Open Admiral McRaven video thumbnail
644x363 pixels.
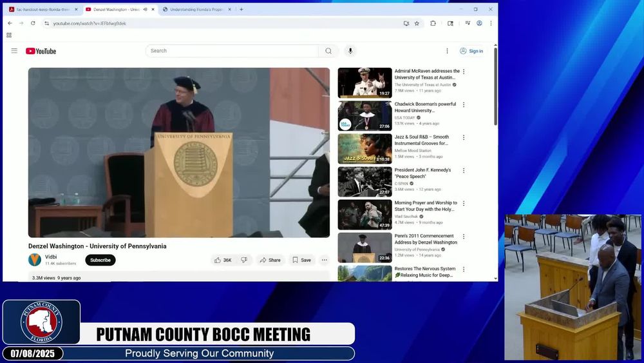coord(365,83)
